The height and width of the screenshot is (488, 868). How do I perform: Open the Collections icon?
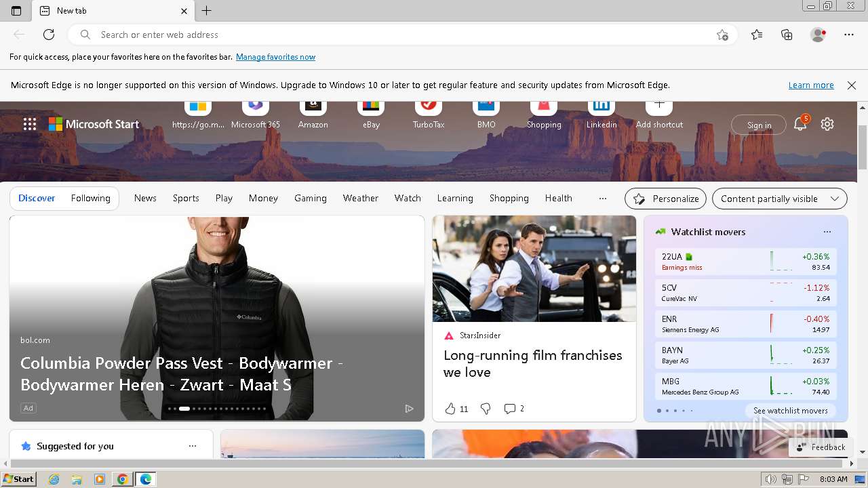coord(787,35)
